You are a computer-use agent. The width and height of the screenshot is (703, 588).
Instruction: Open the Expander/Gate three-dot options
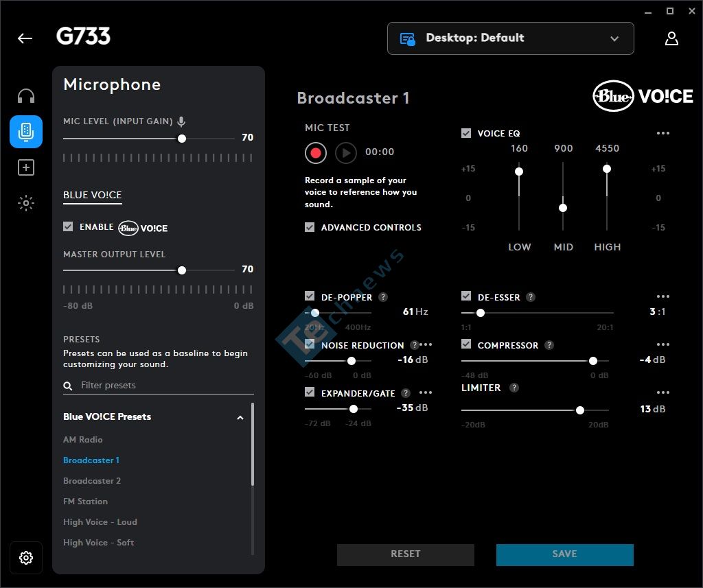[426, 392]
